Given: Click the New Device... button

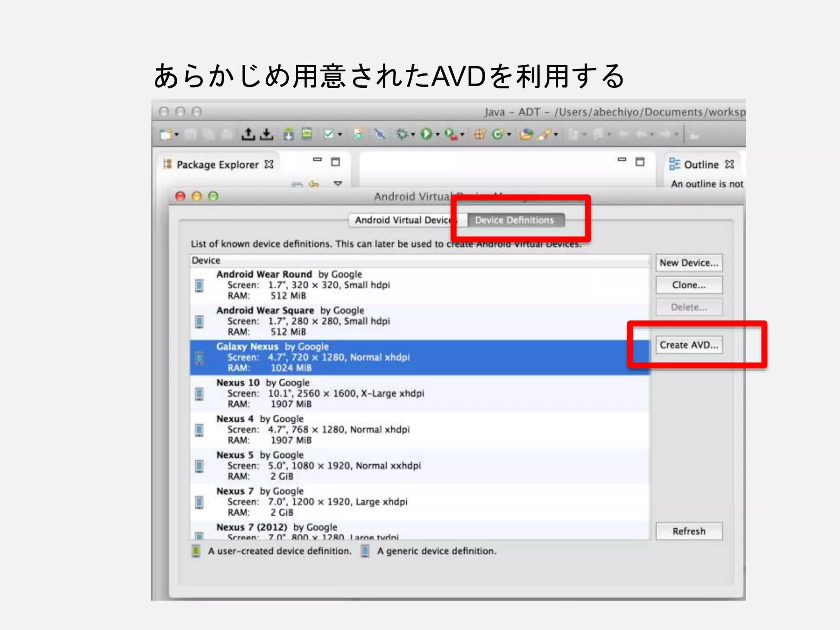Looking at the screenshot, I should pos(689,263).
